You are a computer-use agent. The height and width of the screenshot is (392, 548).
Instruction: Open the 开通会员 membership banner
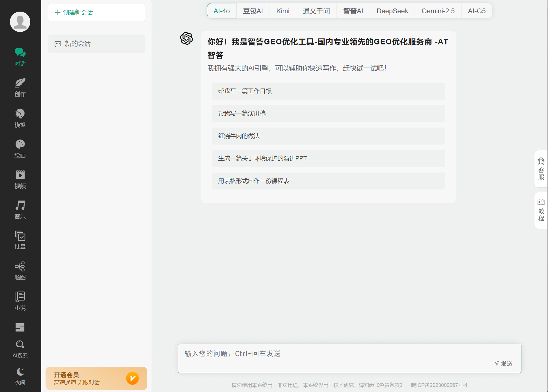coord(96,378)
